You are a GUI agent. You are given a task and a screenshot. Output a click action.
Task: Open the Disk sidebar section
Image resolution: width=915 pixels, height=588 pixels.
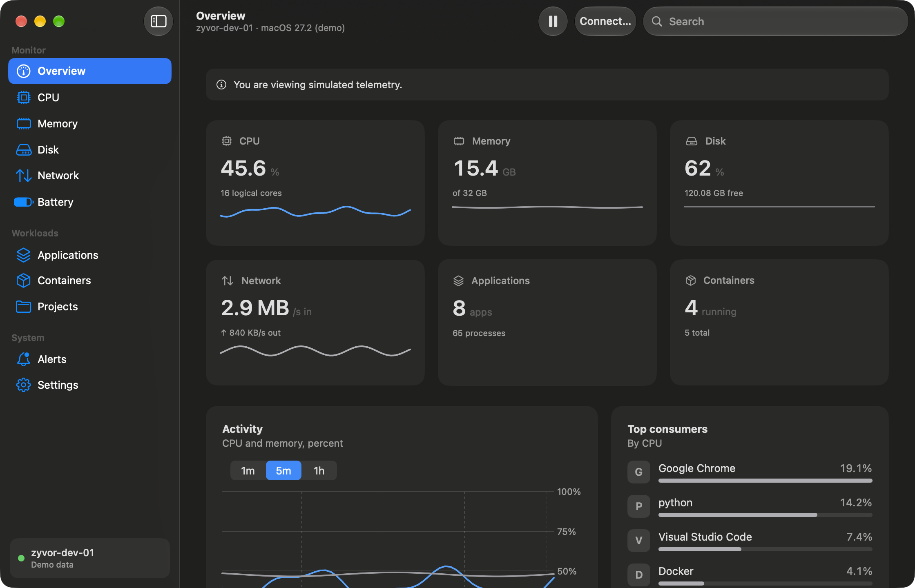90,149
